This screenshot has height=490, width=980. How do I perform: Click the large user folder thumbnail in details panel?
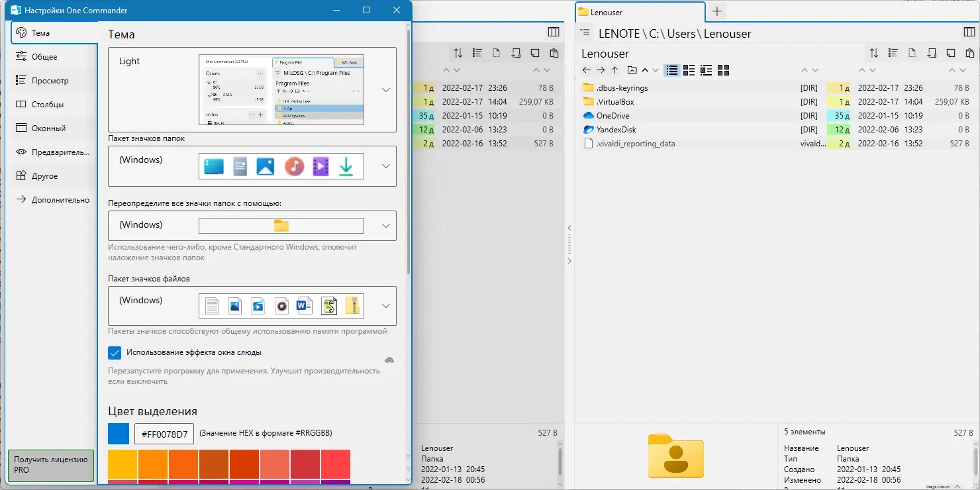click(x=675, y=456)
